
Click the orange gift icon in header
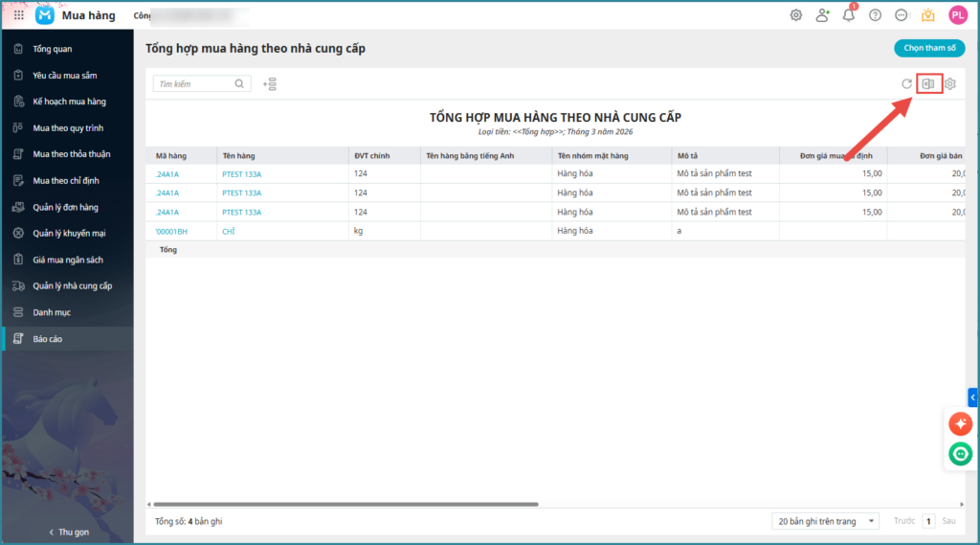(x=928, y=15)
